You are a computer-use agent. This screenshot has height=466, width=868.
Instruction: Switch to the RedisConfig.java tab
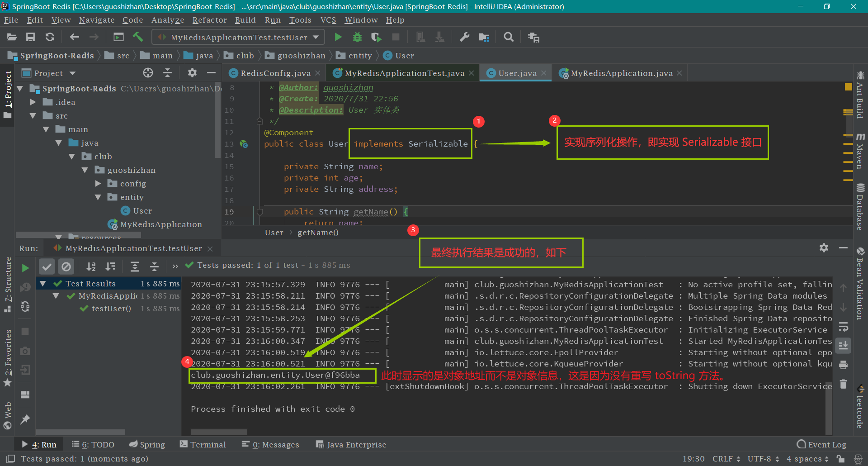point(275,73)
